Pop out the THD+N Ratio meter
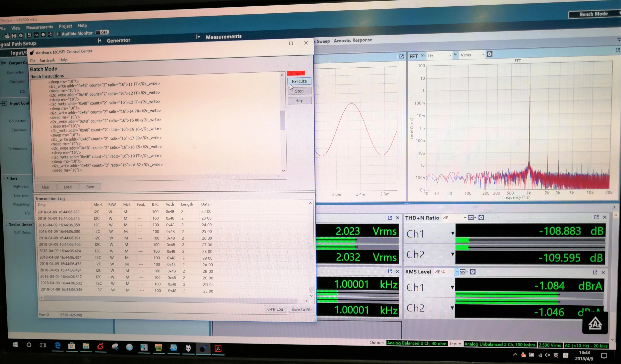The height and width of the screenshot is (364, 621). 596,217
